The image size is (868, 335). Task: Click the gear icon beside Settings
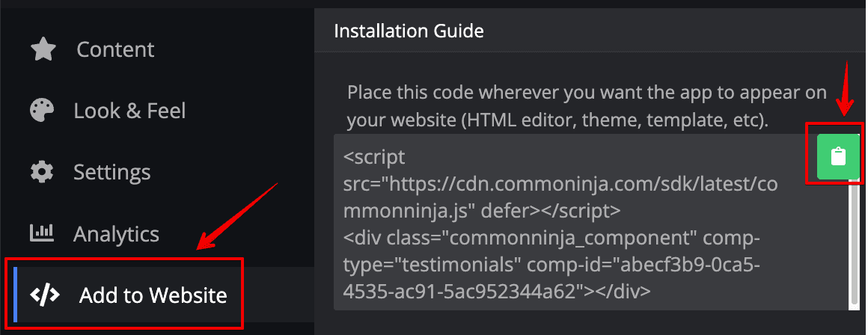tap(42, 173)
